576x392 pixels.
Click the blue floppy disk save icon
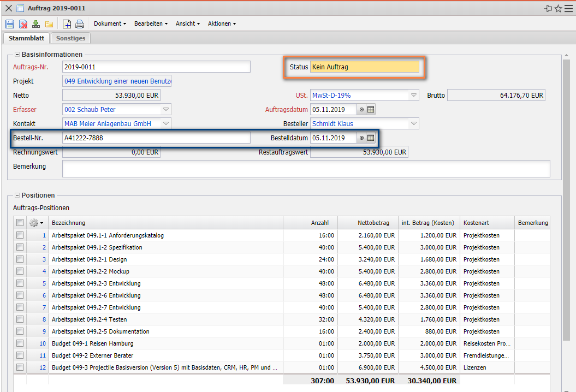[9, 24]
